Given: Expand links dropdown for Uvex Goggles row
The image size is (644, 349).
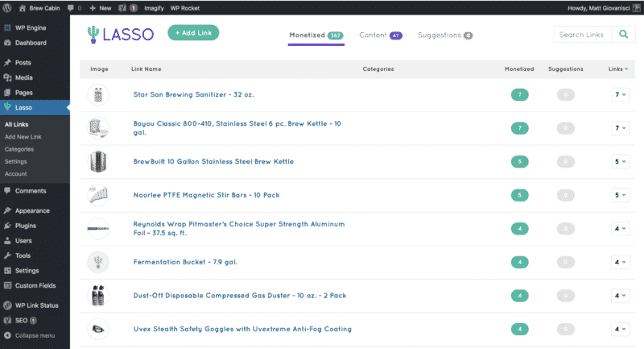Looking at the screenshot, I should coord(620,329).
